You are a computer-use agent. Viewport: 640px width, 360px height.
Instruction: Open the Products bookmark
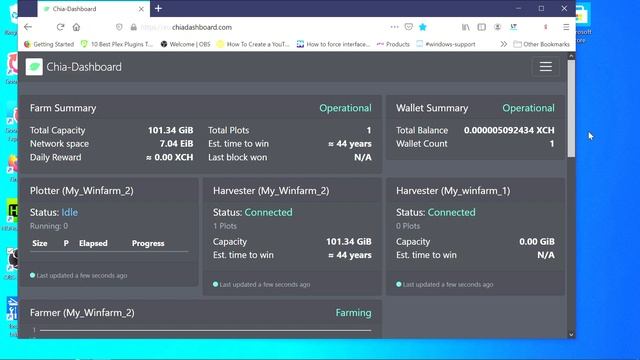pos(393,44)
